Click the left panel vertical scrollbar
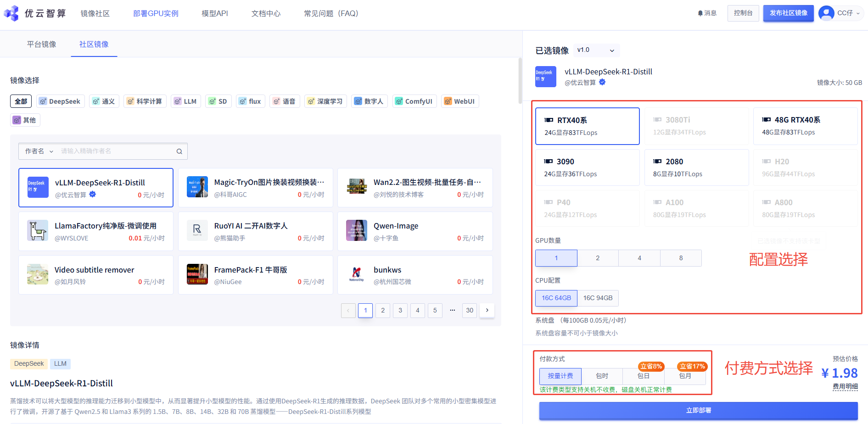868x424 pixels. coord(520,81)
